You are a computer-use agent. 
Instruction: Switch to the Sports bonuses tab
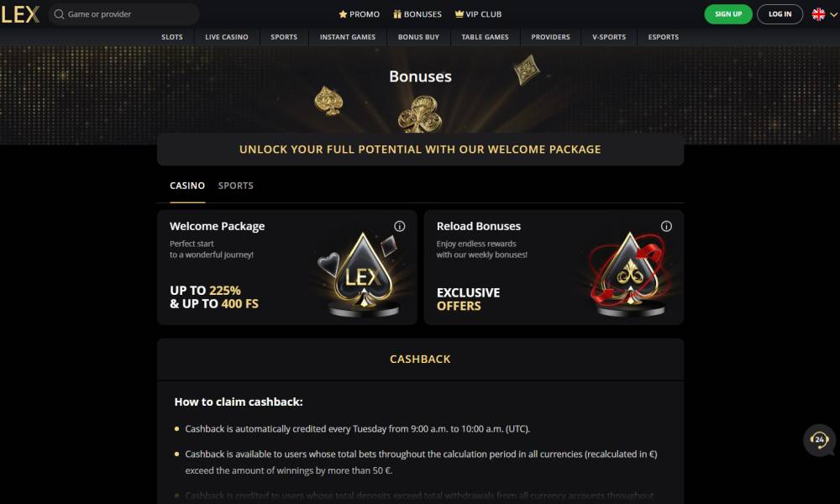tap(235, 186)
